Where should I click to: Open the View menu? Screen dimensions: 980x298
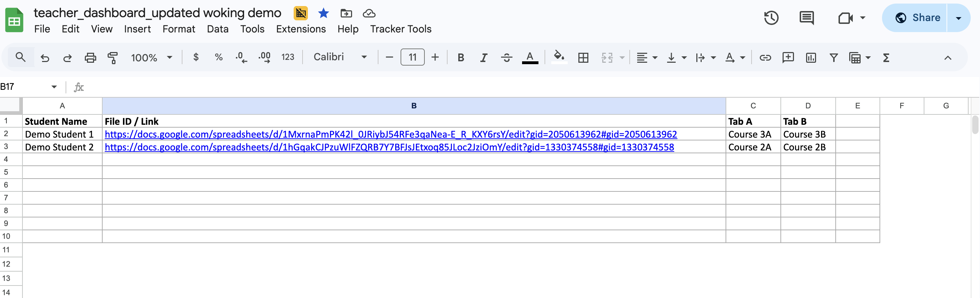[102, 29]
